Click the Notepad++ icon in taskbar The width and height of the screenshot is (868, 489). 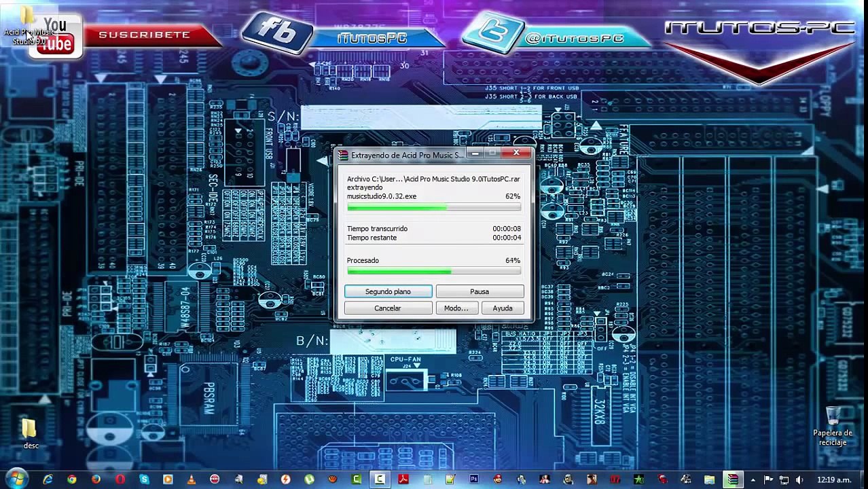tap(450, 479)
